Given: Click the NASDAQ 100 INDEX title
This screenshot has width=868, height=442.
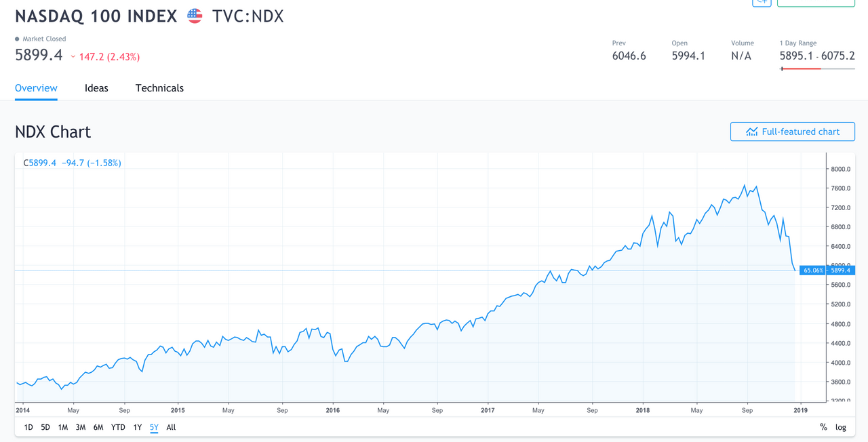Looking at the screenshot, I should pos(96,16).
